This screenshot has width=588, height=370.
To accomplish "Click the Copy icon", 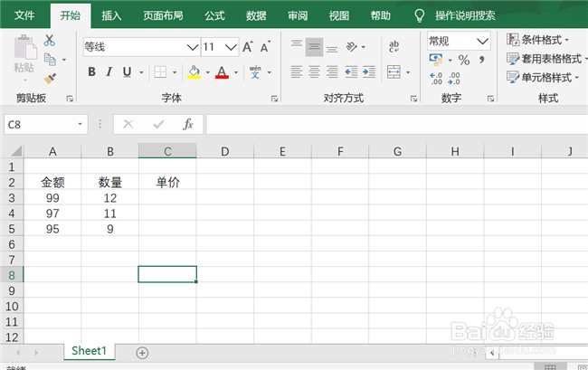I will click(50, 59).
